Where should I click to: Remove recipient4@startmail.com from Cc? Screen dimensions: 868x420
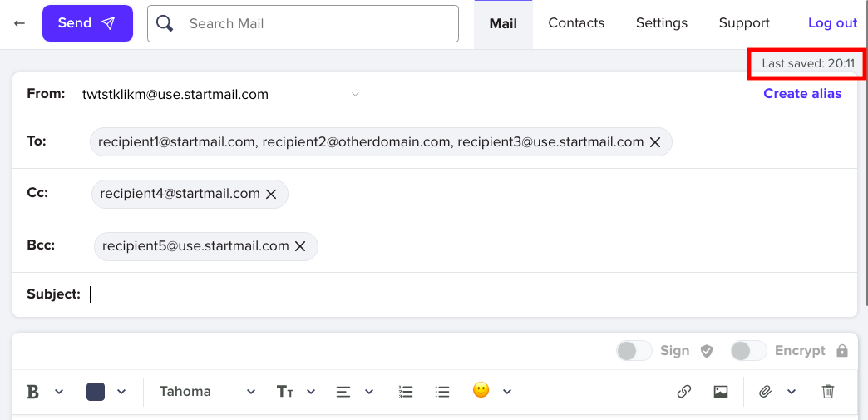coord(271,194)
